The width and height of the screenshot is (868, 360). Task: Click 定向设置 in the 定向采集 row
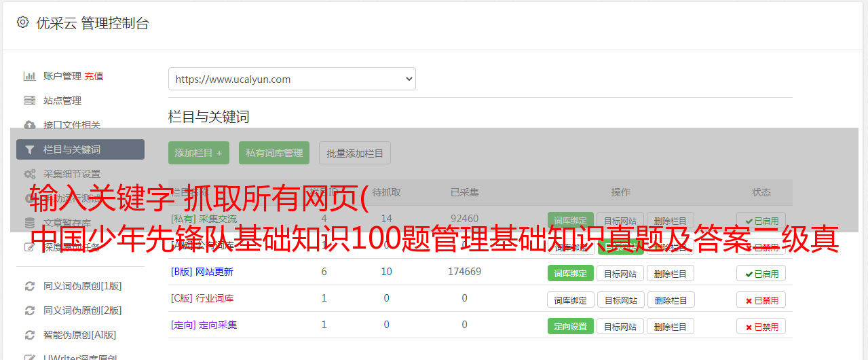pos(571,326)
